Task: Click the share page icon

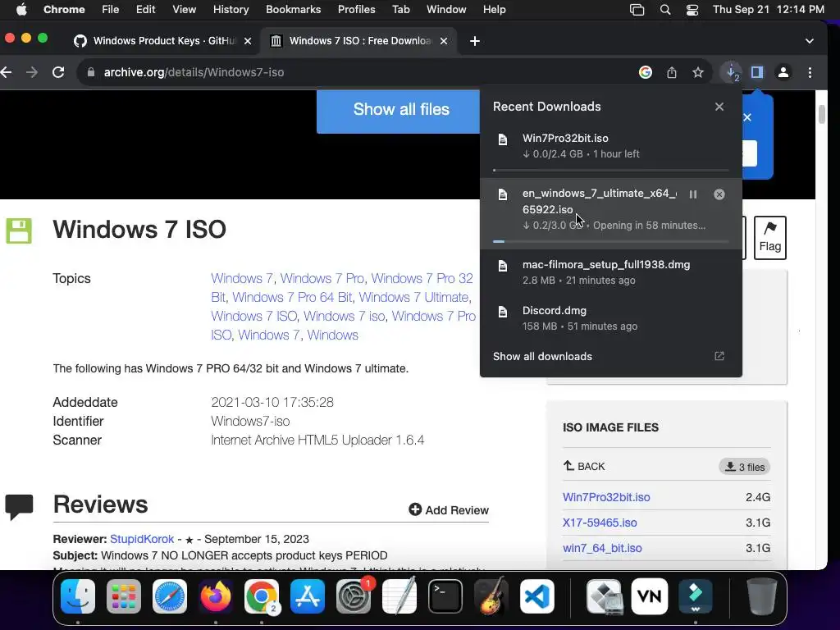Action: tap(672, 72)
